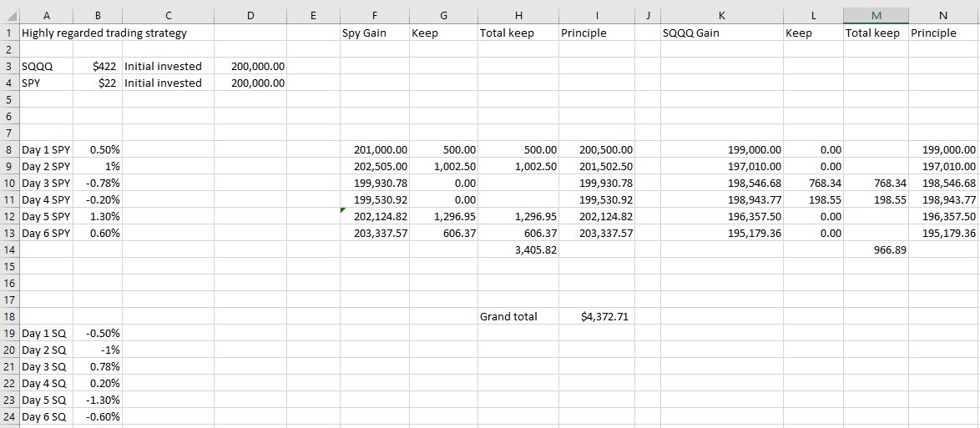Click the -1.30% cell
This screenshot has height=428, width=980.
pyautogui.click(x=98, y=400)
